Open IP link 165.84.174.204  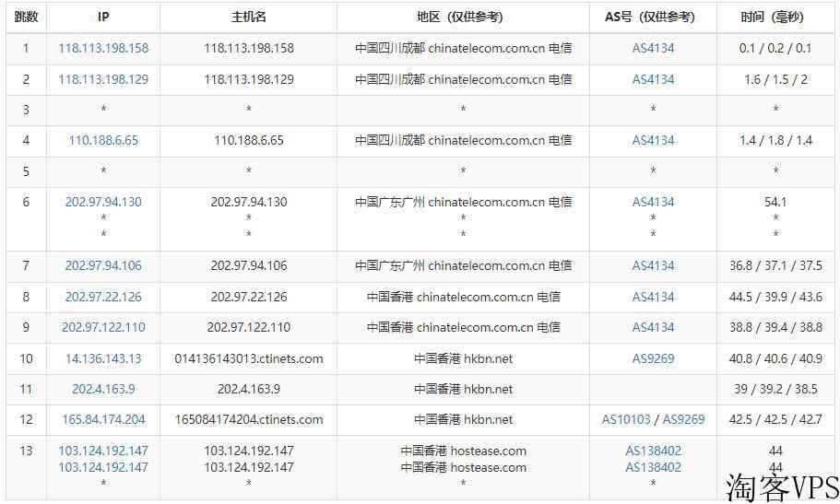(103, 420)
